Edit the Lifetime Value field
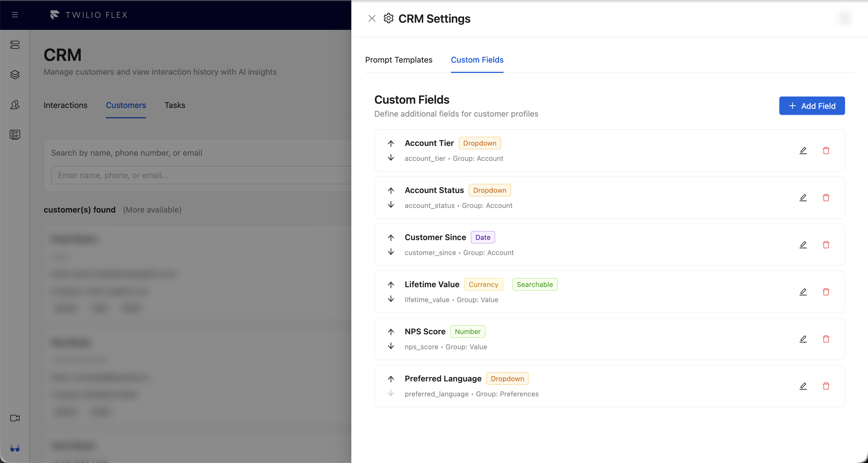Screen dimensions: 868x463 [803, 292]
